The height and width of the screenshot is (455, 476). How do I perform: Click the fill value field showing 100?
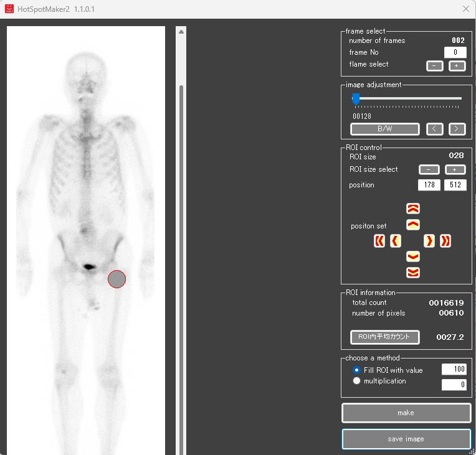click(454, 369)
